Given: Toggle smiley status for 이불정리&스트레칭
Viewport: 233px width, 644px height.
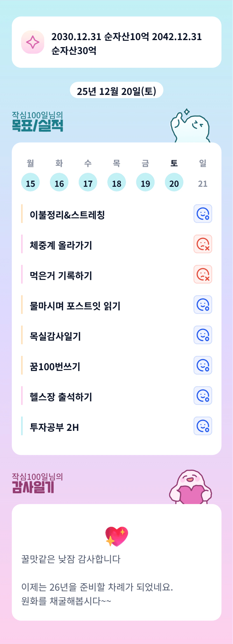Looking at the screenshot, I should coord(203,214).
